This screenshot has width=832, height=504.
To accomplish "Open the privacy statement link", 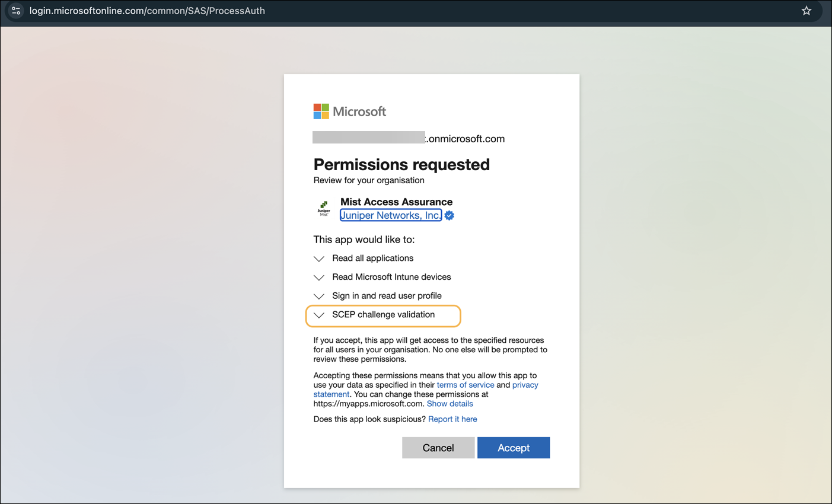I will (x=525, y=384).
